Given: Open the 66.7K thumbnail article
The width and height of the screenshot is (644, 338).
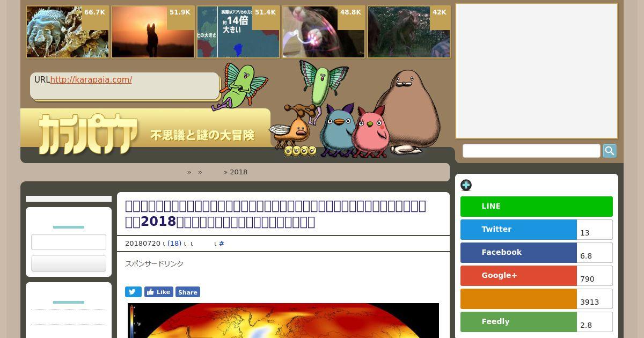Looking at the screenshot, I should 68,32.
